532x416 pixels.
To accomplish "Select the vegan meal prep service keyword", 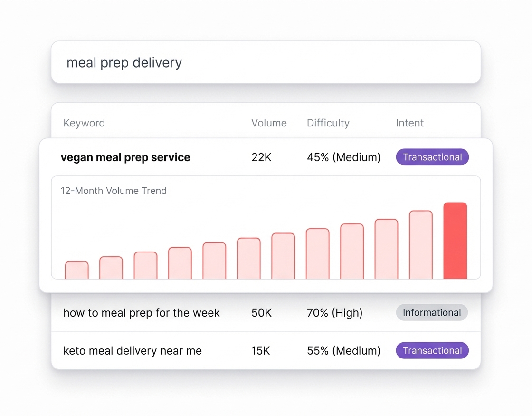I will [125, 157].
